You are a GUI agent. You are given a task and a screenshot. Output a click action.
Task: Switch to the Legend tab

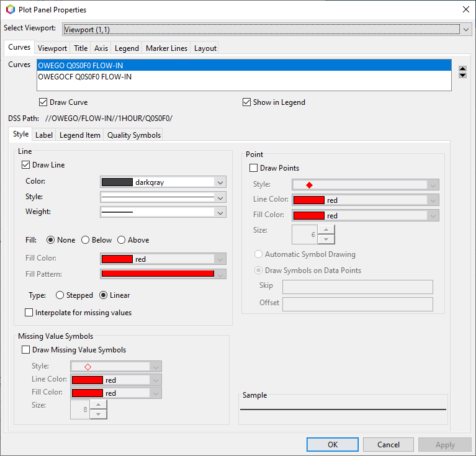pos(127,48)
